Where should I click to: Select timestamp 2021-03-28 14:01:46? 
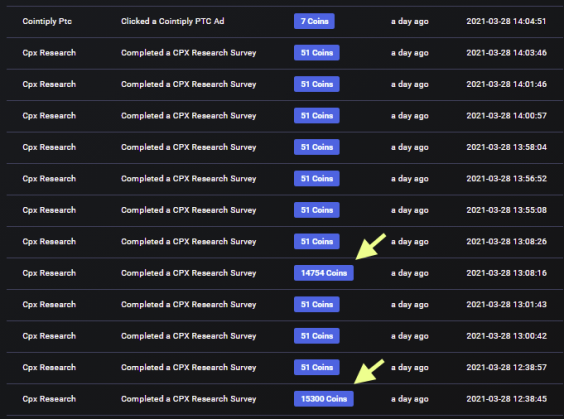point(506,84)
